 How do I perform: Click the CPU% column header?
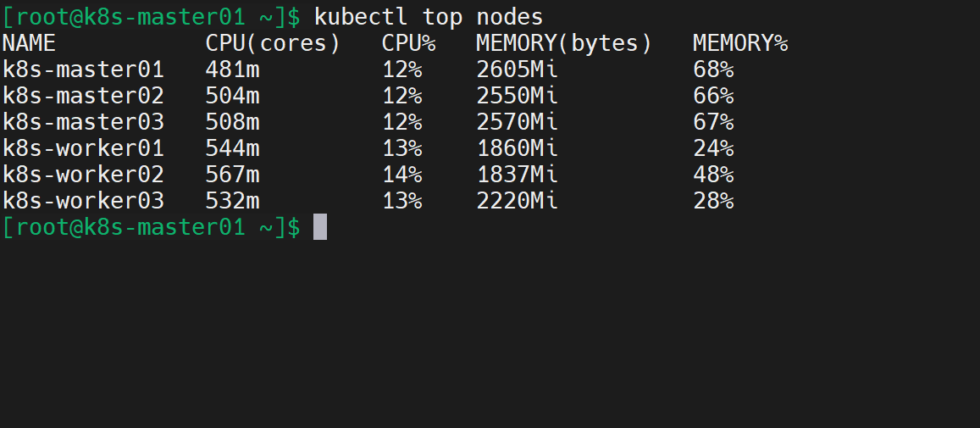click(401, 43)
